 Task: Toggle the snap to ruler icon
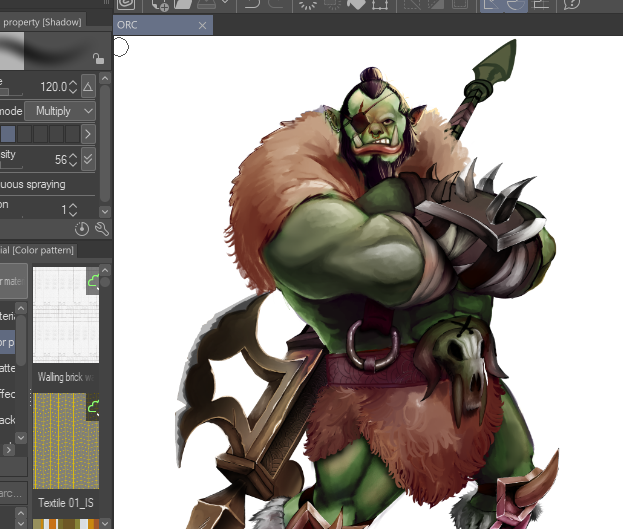click(x=491, y=4)
